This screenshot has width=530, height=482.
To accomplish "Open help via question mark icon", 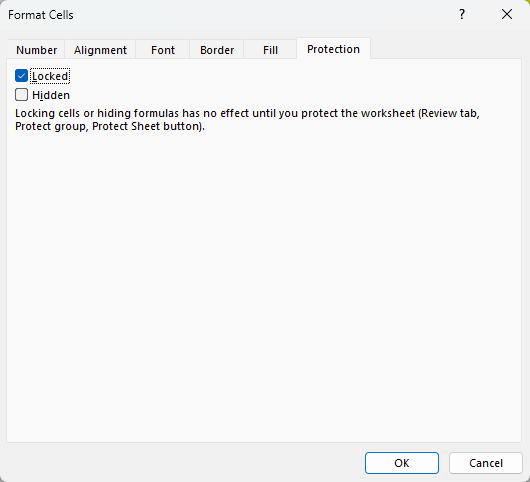I will (462, 15).
